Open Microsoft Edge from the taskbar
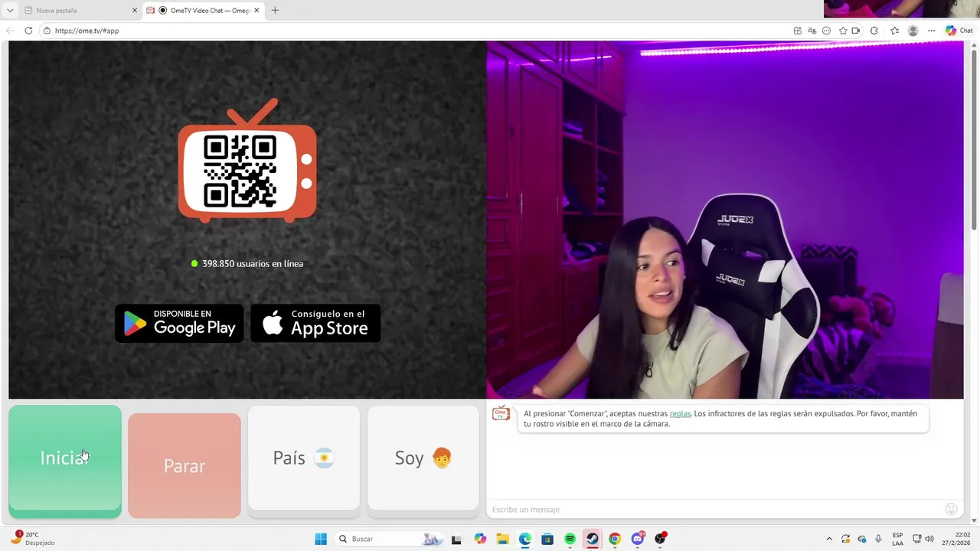The image size is (980, 551). [x=524, y=539]
